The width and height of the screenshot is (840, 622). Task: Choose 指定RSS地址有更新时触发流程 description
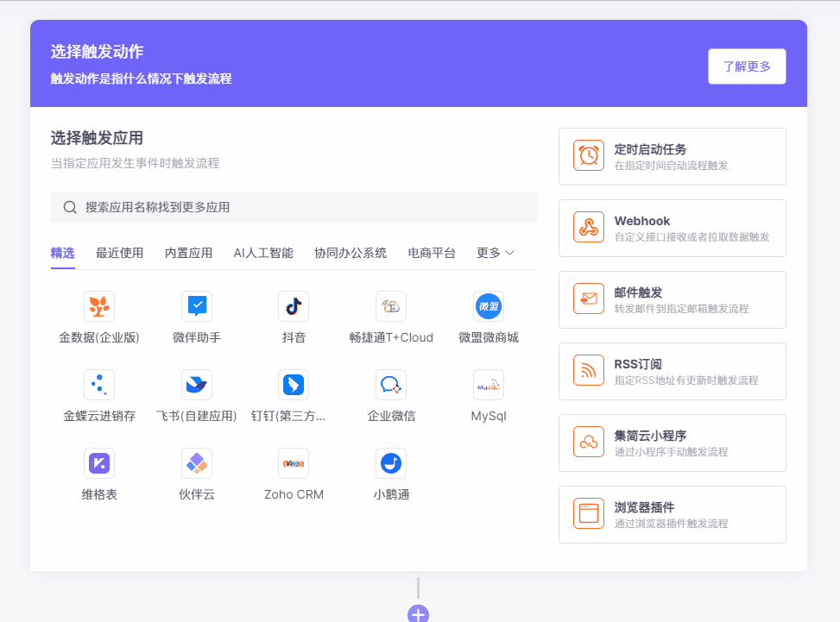click(x=686, y=380)
